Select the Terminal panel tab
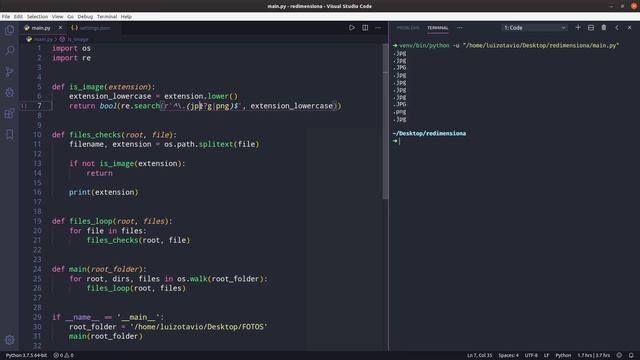This screenshot has width=640, height=360. (x=438, y=28)
